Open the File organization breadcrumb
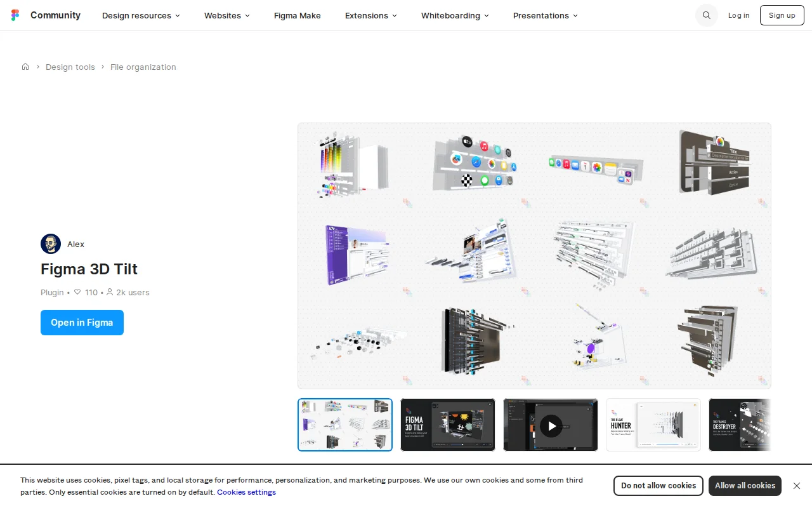The width and height of the screenshot is (812, 508). click(x=143, y=67)
